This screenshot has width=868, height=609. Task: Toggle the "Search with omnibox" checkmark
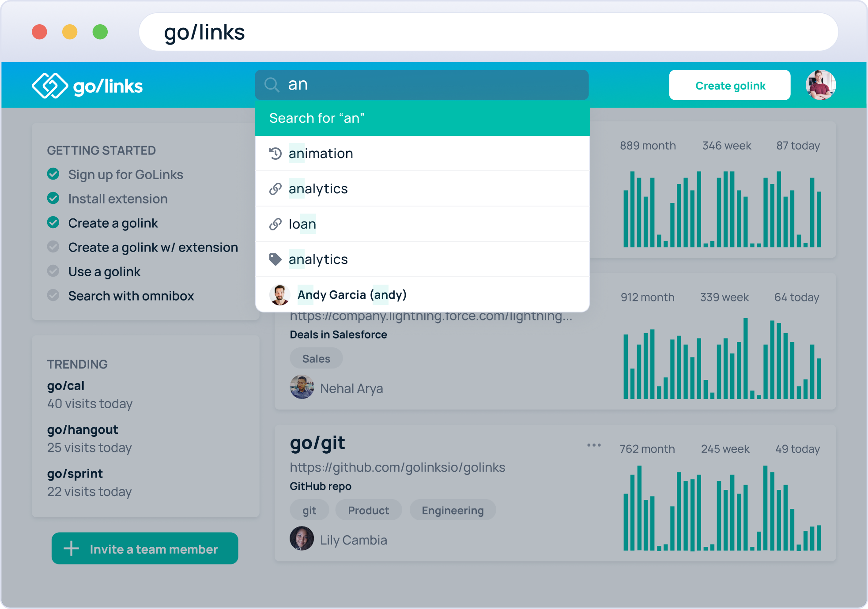point(53,296)
